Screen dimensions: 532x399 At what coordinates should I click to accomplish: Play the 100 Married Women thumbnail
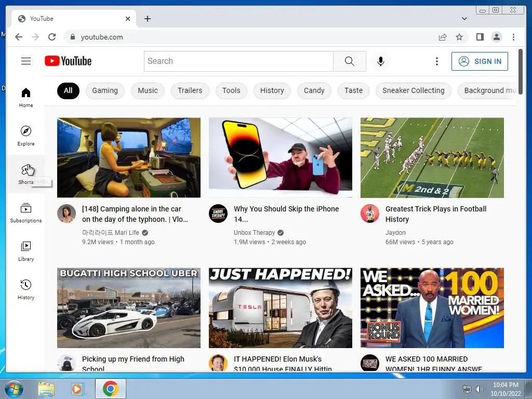coord(432,308)
